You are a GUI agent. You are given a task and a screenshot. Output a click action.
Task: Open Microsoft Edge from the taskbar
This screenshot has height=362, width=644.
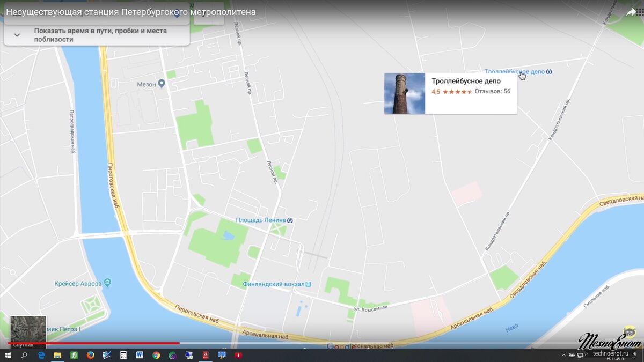tap(40, 355)
